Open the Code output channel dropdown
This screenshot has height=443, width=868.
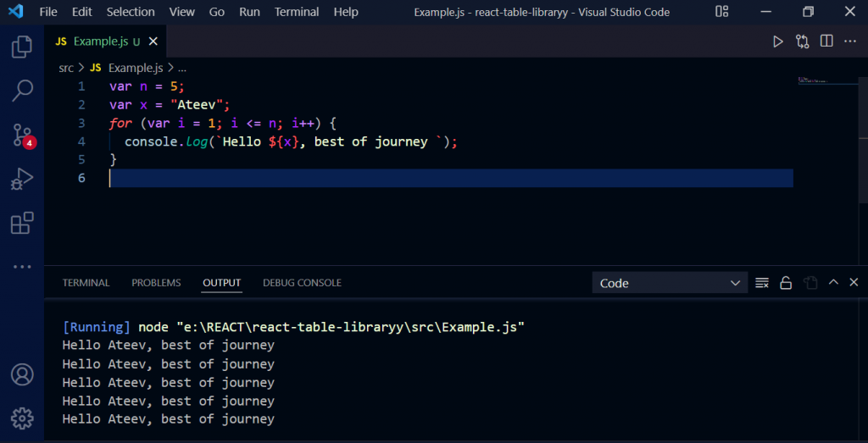[669, 283]
